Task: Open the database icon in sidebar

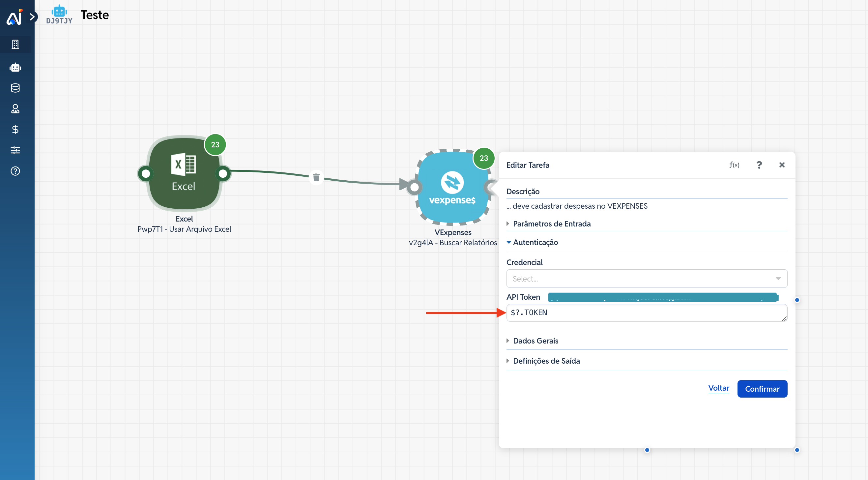Action: pyautogui.click(x=15, y=88)
